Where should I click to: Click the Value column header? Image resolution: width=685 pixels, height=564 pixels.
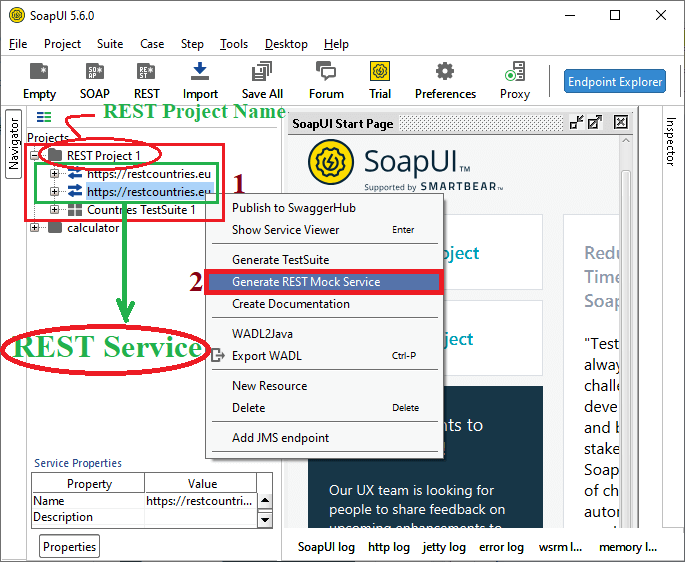pos(201,484)
